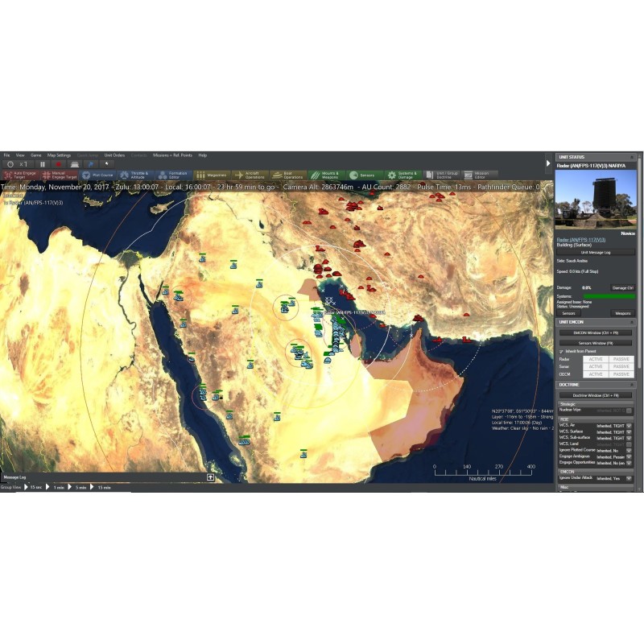644x644 pixels.
Task: Click the Unit Message Log button
Action: (596, 252)
